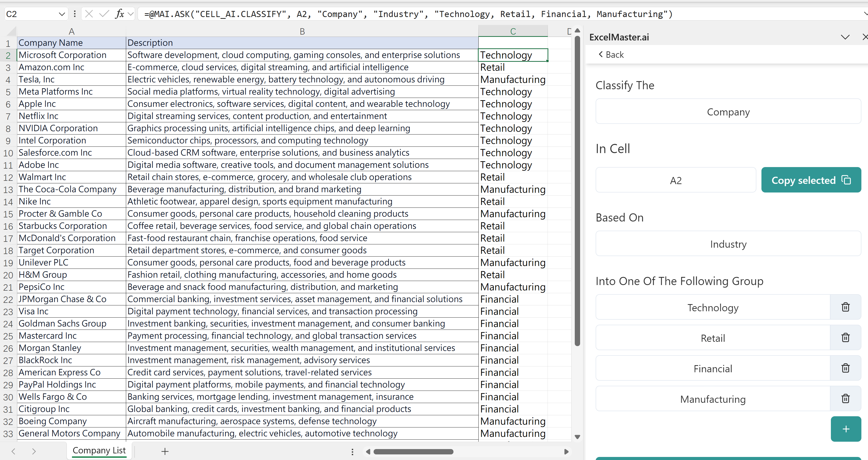Edit the Classify The Company field

728,112
